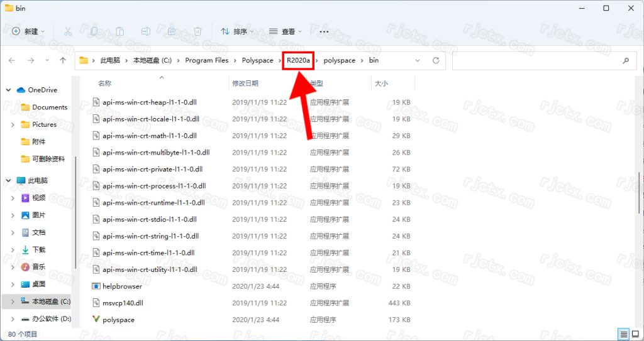Click the Share icon in toolbar
Viewport: 644px width, 341px height.
click(171, 31)
